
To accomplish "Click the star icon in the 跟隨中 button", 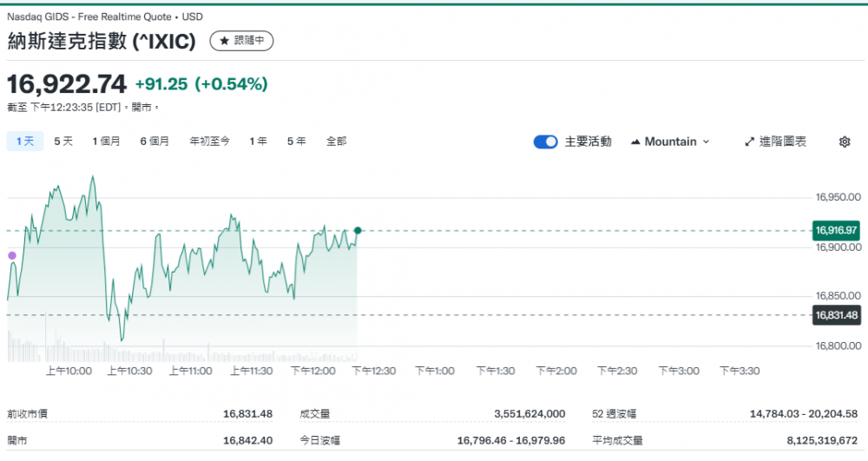I will [224, 41].
